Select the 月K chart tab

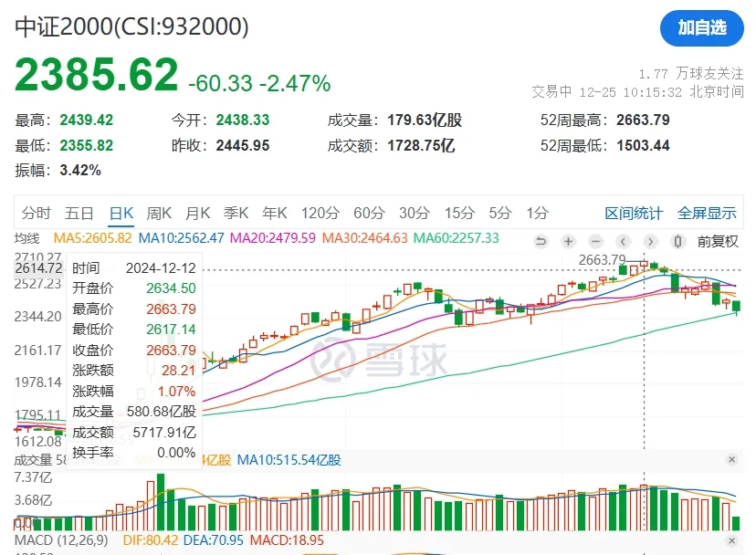198,213
